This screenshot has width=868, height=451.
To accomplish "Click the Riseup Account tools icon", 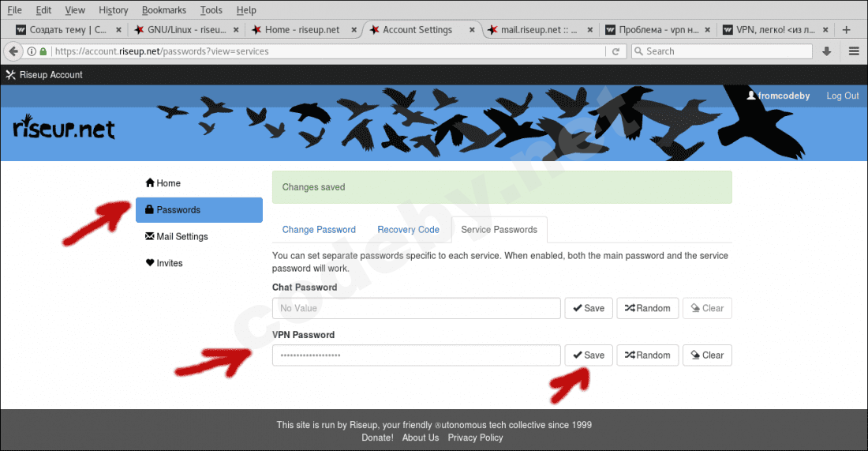I will click(10, 75).
